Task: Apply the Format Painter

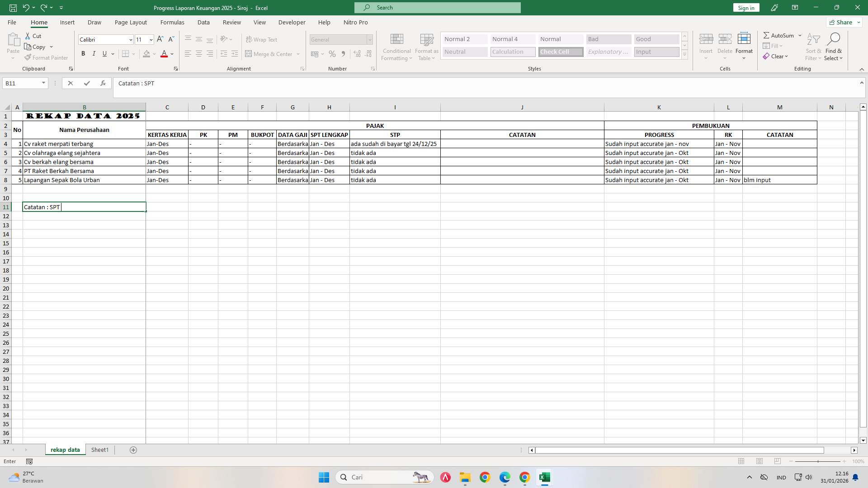Action: point(46,57)
